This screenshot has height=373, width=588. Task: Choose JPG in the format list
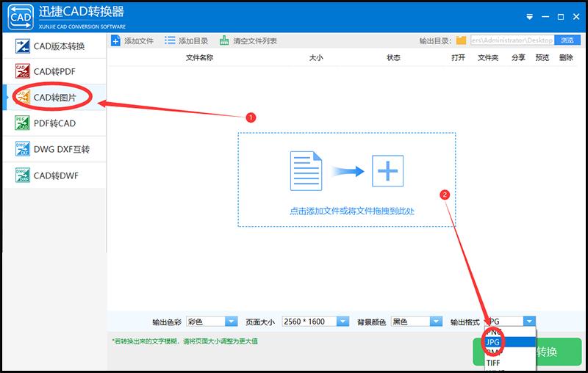click(510, 342)
